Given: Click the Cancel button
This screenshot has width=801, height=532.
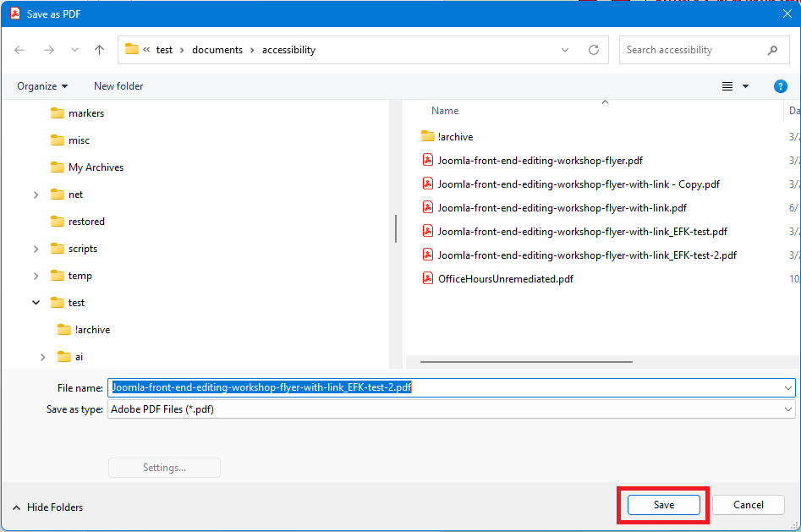Looking at the screenshot, I should click(x=749, y=505).
